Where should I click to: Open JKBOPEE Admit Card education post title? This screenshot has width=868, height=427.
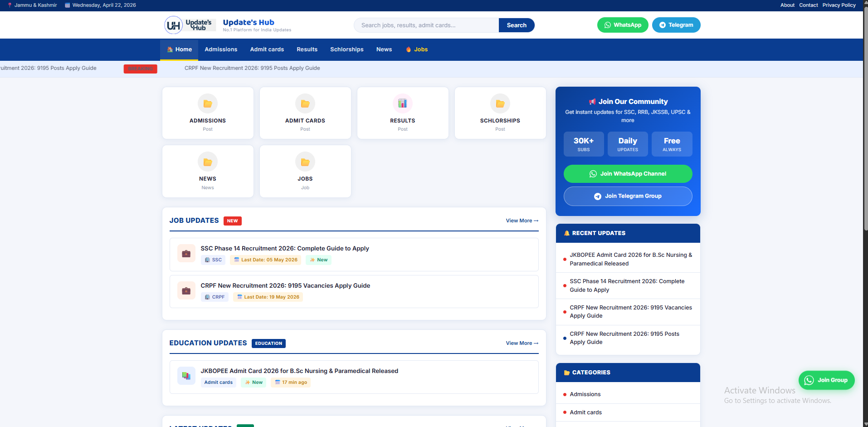click(x=299, y=371)
